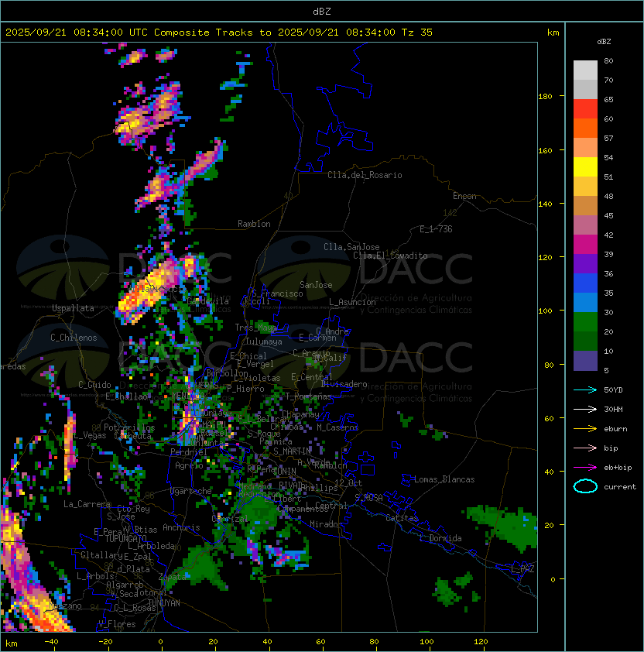Click the L_Asuncion place label
644x652 pixels.
coord(352,302)
